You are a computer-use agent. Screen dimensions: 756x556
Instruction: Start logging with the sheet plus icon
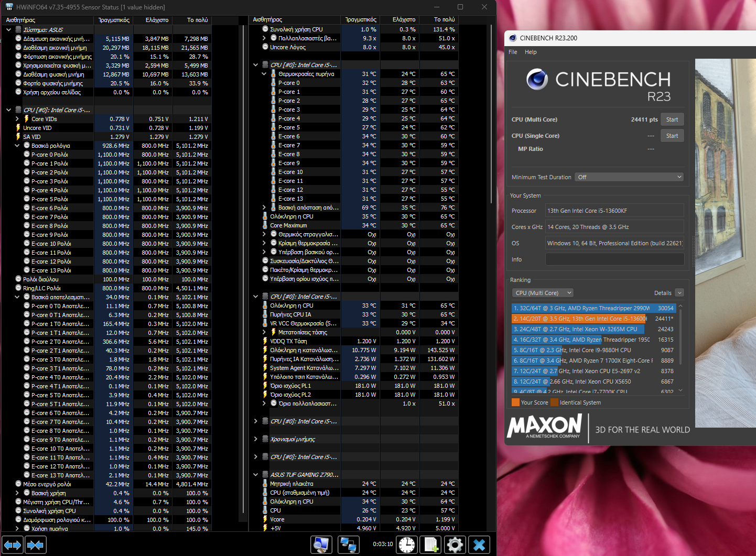431,545
